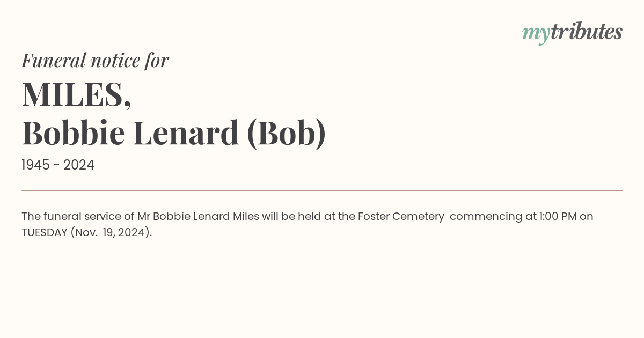Select the "Funeral notice for" heading

click(95, 60)
